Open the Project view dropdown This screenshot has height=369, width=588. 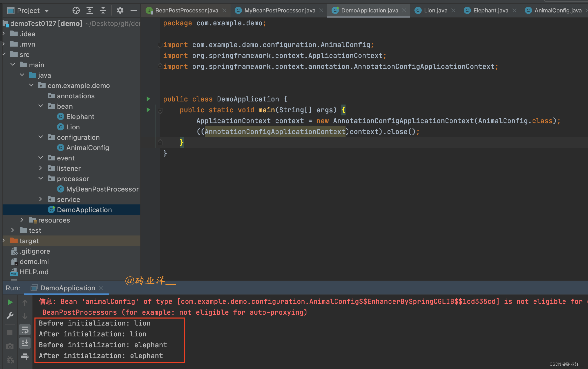pos(47,11)
